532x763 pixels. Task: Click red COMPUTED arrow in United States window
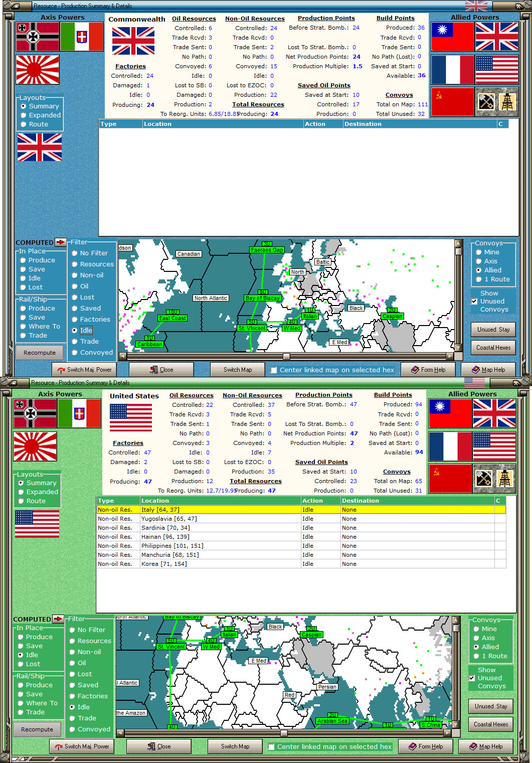58,619
